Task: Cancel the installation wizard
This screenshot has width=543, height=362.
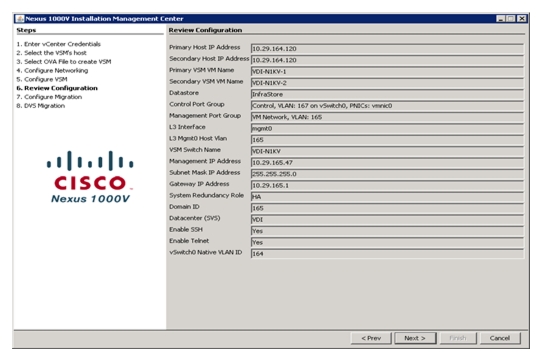Action: [x=500, y=338]
